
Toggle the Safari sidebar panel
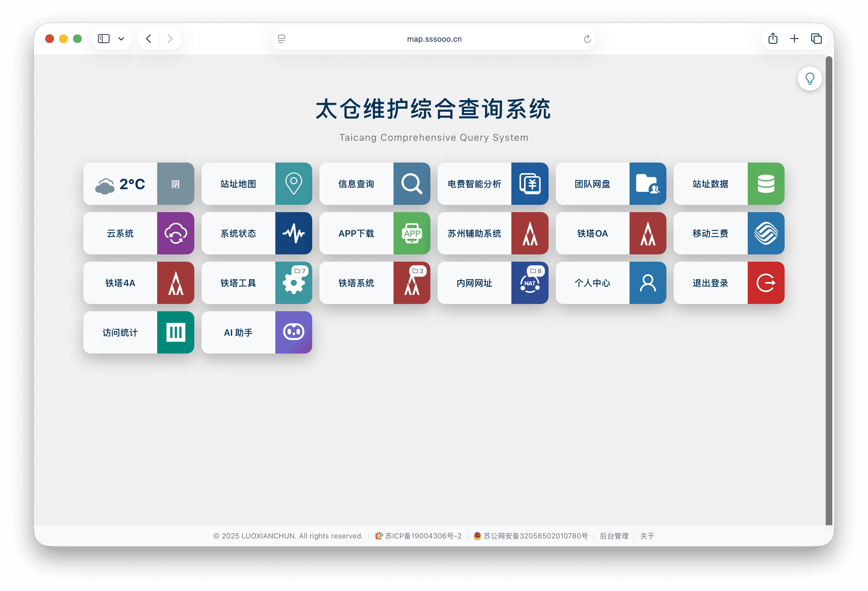click(x=103, y=38)
